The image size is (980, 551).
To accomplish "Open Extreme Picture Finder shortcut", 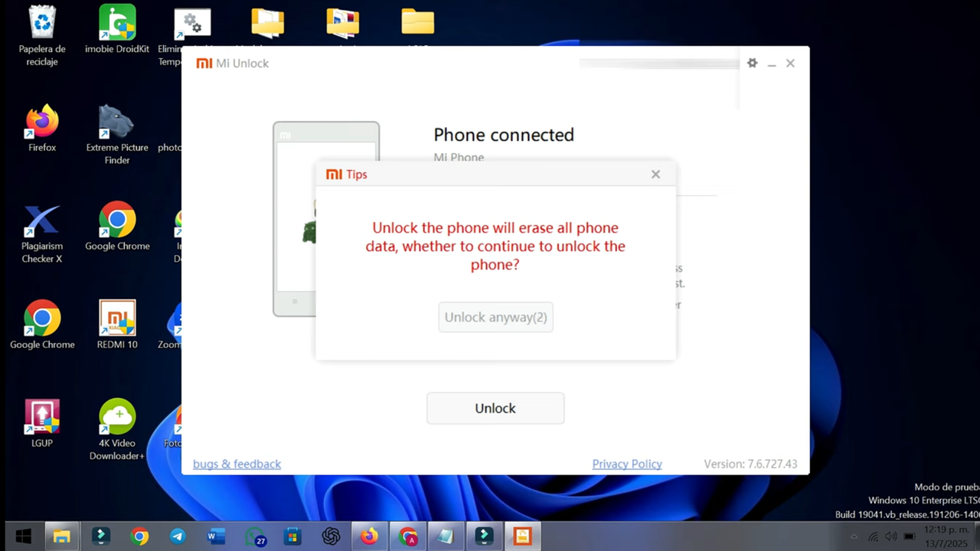I will pos(117,135).
